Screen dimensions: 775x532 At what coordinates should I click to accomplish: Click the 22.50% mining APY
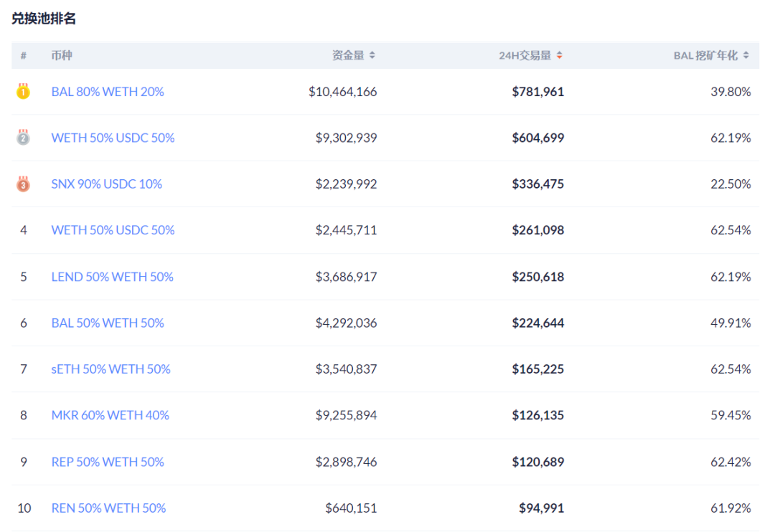(731, 184)
